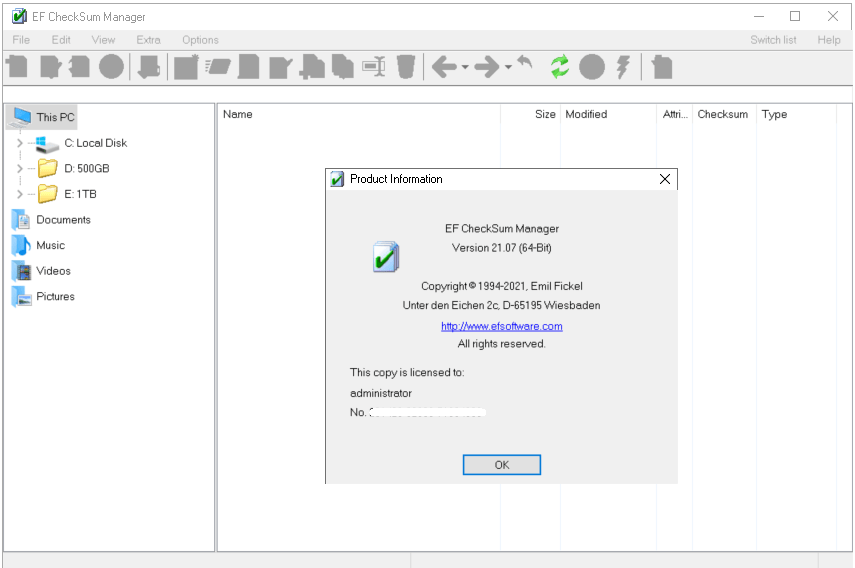This screenshot has height=568, width=855.
Task: Click the 'Copyright © 1994-2021, Emil Fickel' line
Action: (502, 286)
